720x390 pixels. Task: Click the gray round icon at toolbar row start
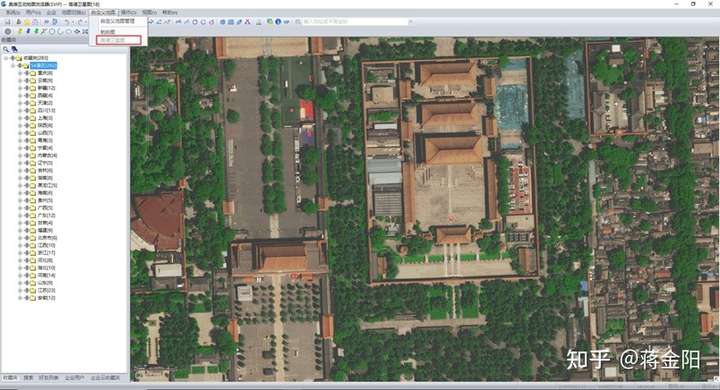[8, 31]
